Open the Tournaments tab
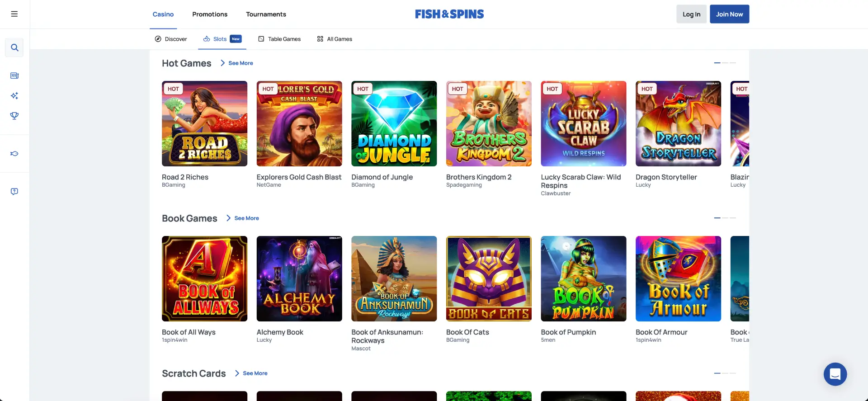This screenshot has width=868, height=401. click(266, 14)
